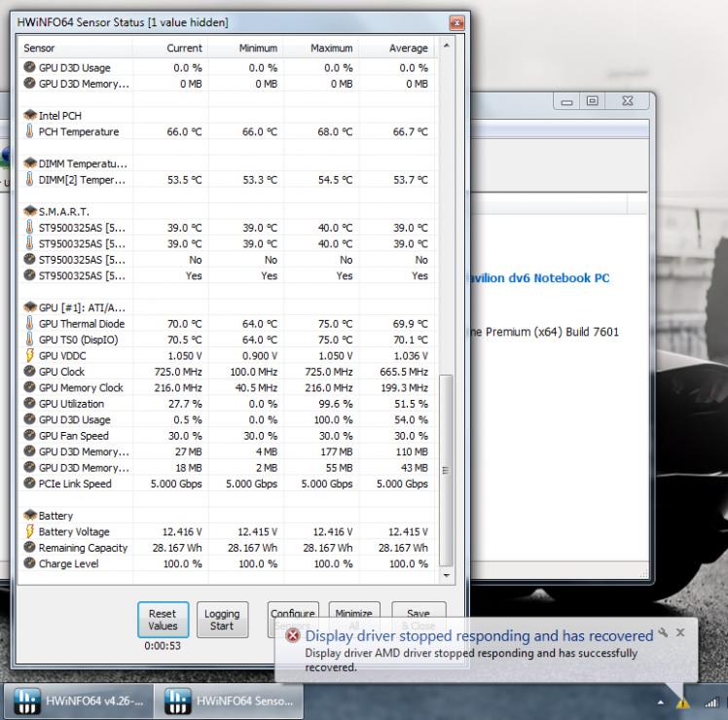Screen dimensions: 728x720
Task: Click the PCH Temperature thermometer icon
Action: point(29,132)
